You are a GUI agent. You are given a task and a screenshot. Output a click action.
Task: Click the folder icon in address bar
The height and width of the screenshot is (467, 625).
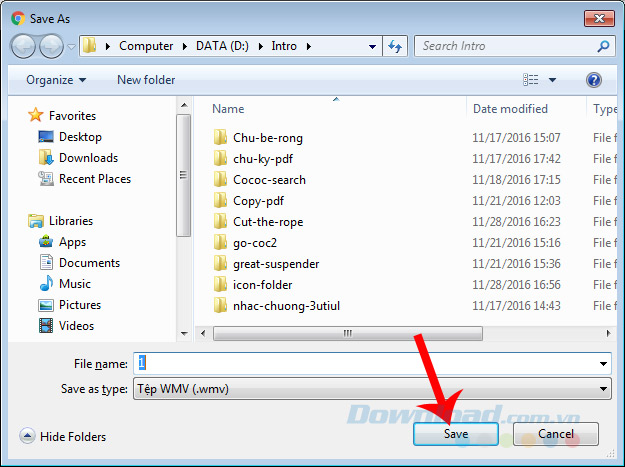(x=89, y=46)
